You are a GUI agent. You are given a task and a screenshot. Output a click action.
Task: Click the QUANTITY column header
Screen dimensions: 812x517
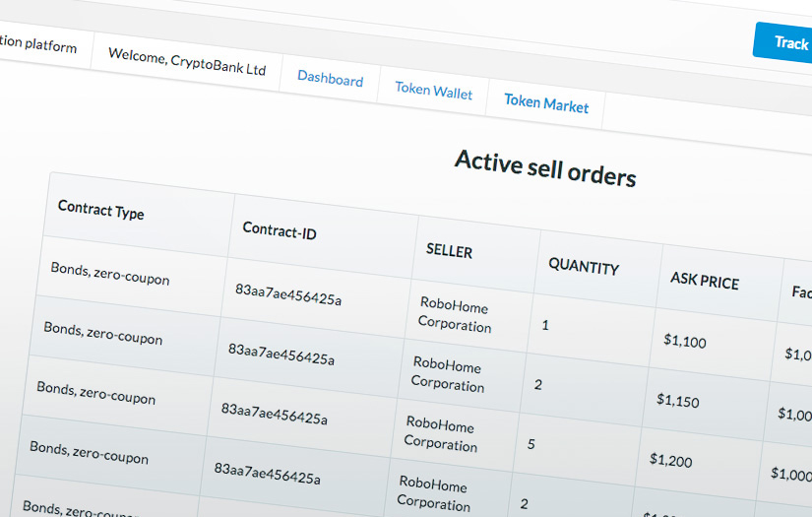(x=583, y=267)
